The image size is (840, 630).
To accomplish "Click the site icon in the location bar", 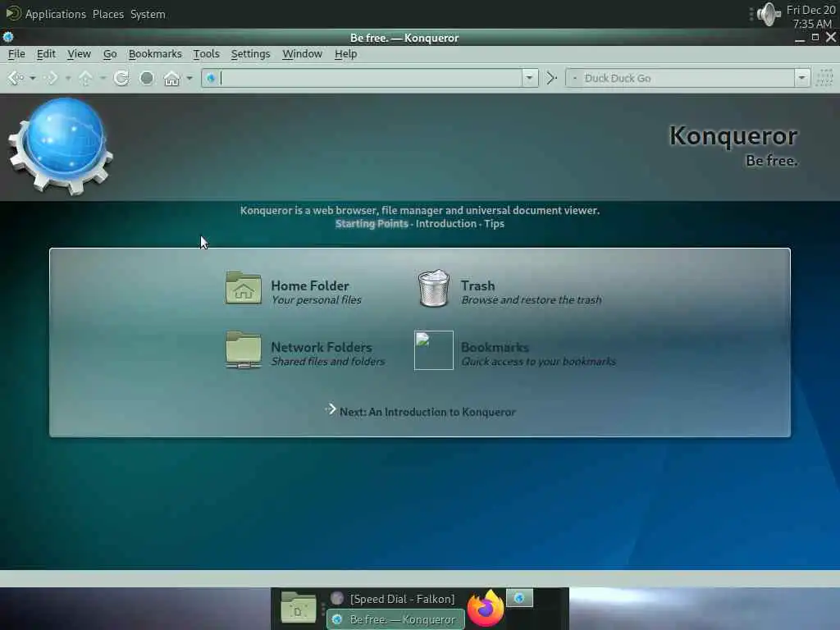I will [x=211, y=78].
